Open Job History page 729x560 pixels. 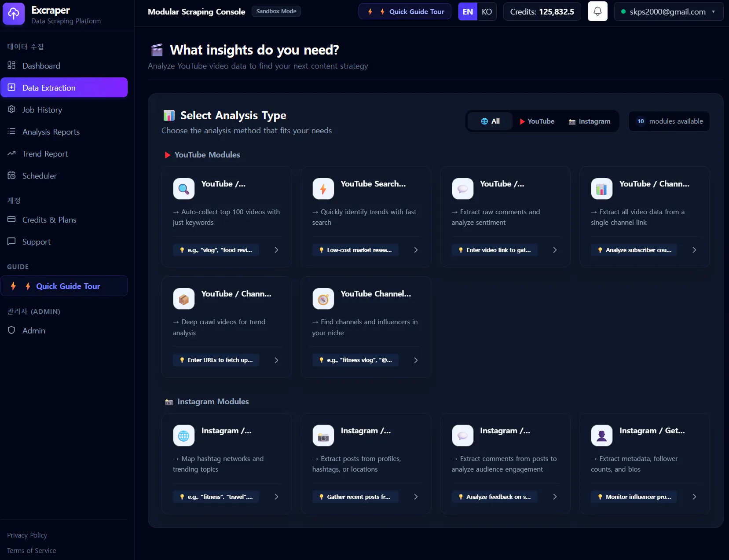(x=64, y=110)
